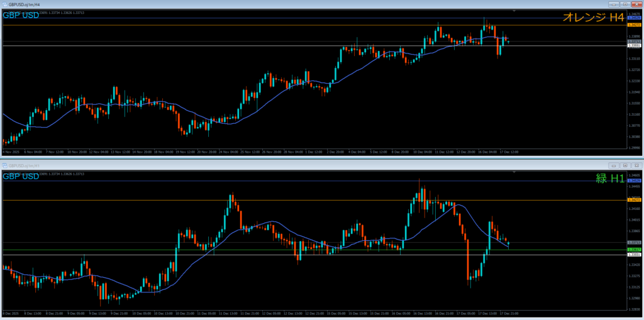644x320 pixels.
Task: Restore the GBPUSD H1 chart window
Action: pos(625,165)
